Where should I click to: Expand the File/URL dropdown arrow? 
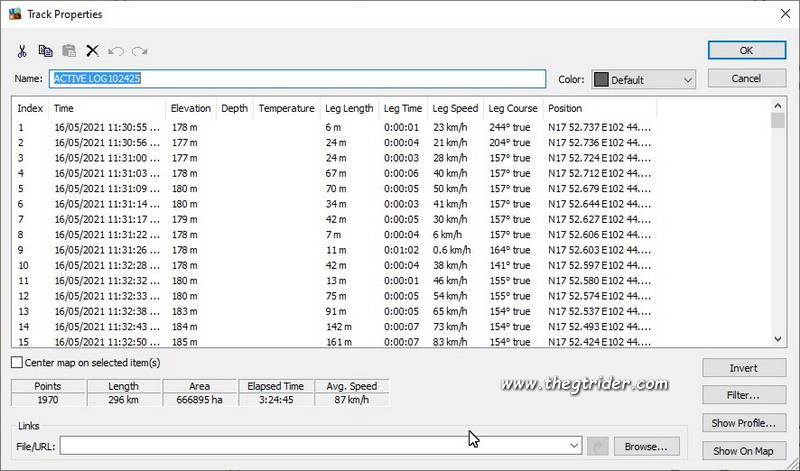[x=574, y=445]
